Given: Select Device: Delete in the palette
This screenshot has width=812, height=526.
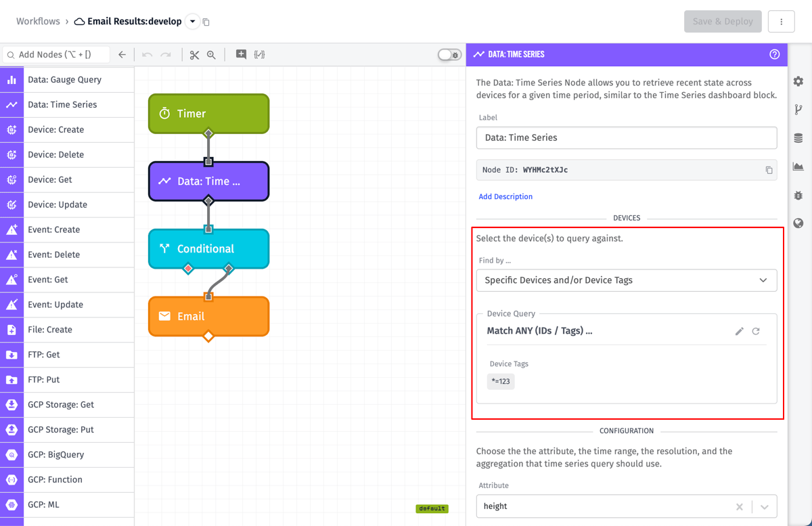Looking at the screenshot, I should [x=67, y=154].
